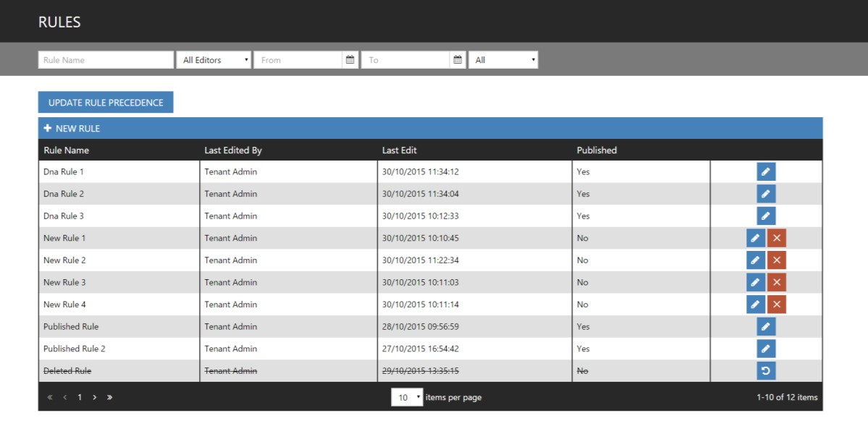Screen dimensions: 868x439
Task: Click the Rule Name search field
Action: pos(106,60)
